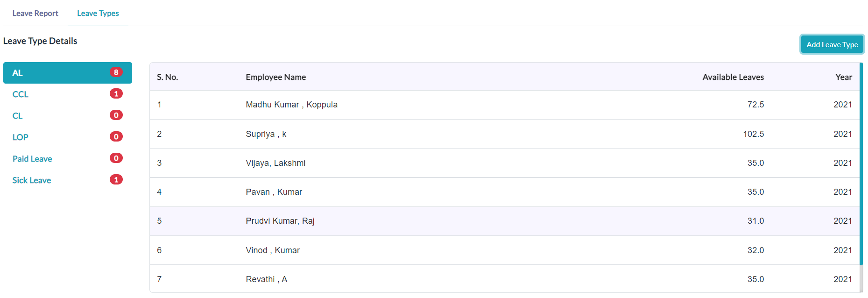Select the Madhu Kumar, Koppula row
The image size is (868, 298).
pyautogui.click(x=504, y=105)
